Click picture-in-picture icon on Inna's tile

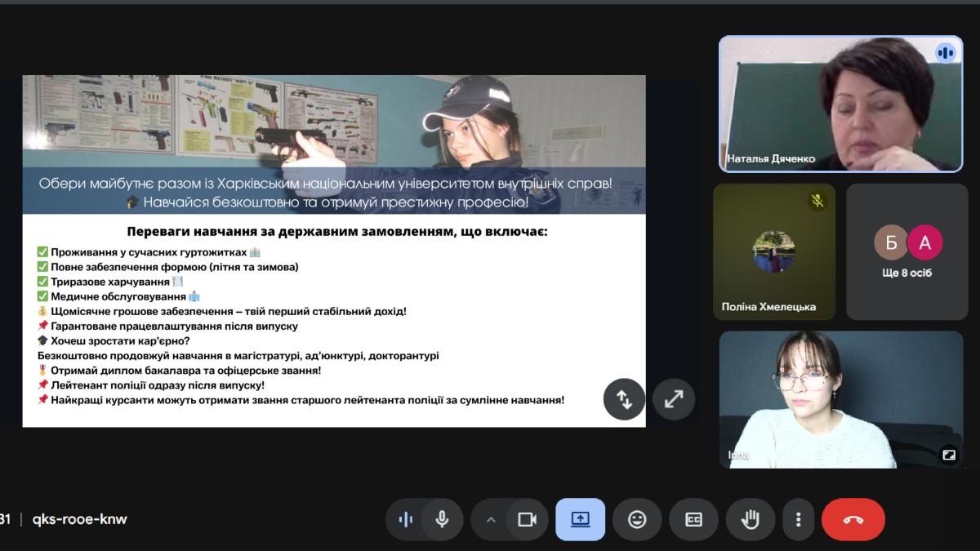[x=949, y=455]
